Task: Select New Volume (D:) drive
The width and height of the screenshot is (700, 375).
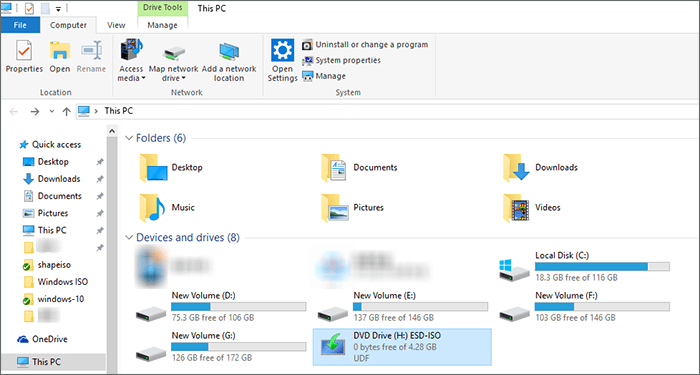Action: coord(221,307)
